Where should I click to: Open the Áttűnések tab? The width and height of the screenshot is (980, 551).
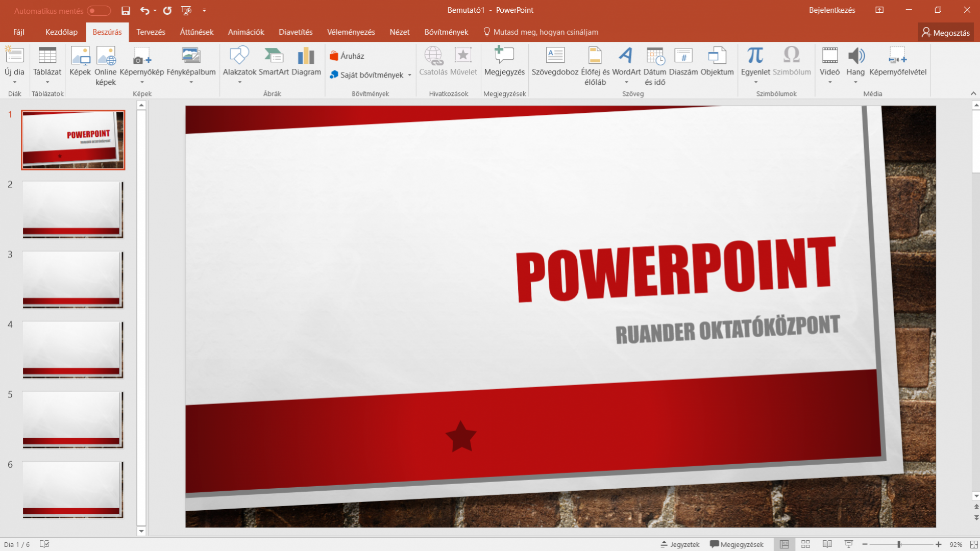coord(197,32)
